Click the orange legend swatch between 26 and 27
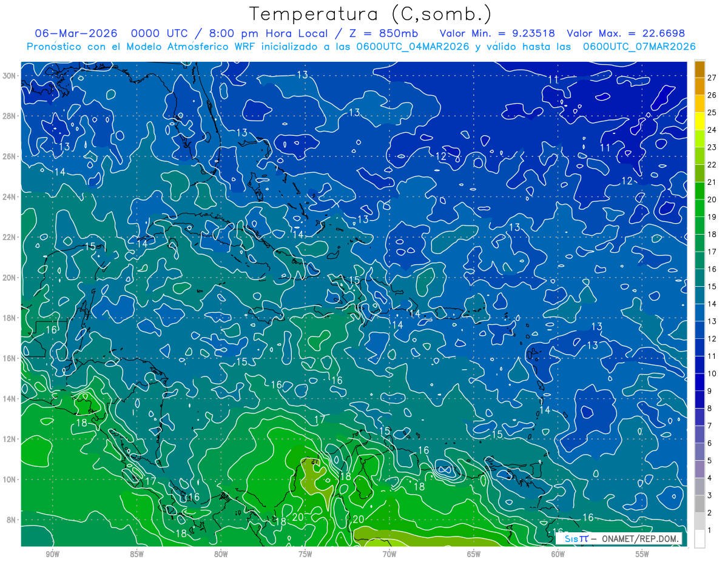Screen dimensions: 728x562 (x=699, y=86)
